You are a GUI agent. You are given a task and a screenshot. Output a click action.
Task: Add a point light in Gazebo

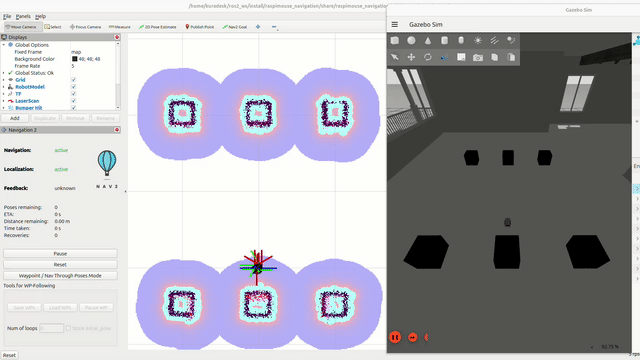(478, 40)
